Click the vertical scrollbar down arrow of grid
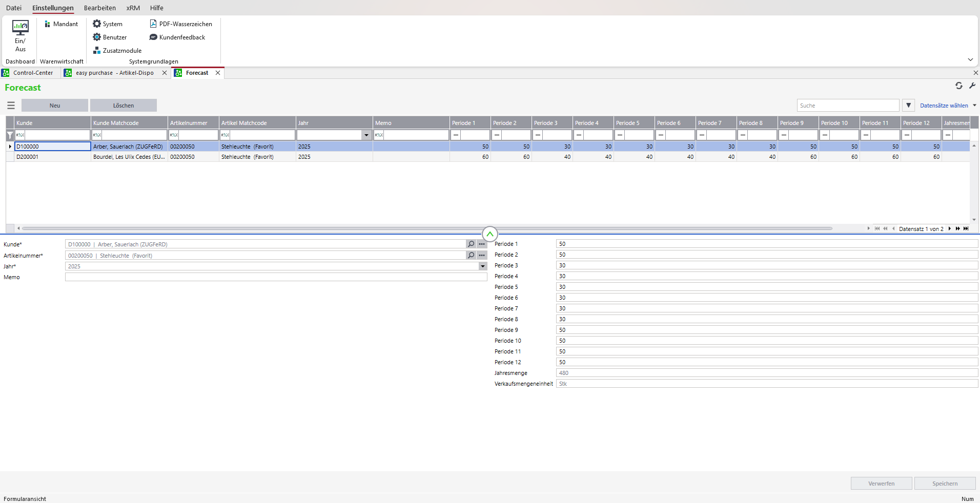The width and height of the screenshot is (980, 503). click(x=974, y=220)
